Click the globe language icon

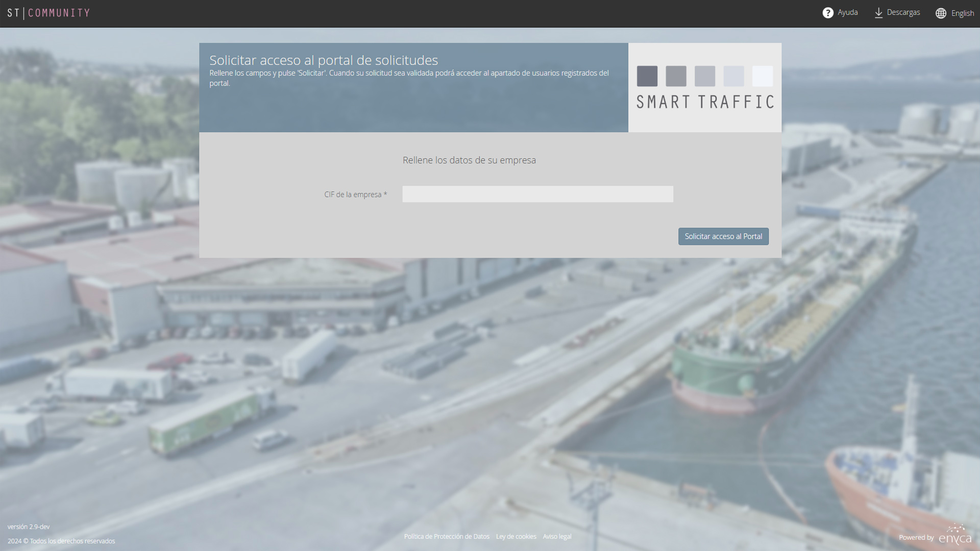click(941, 13)
